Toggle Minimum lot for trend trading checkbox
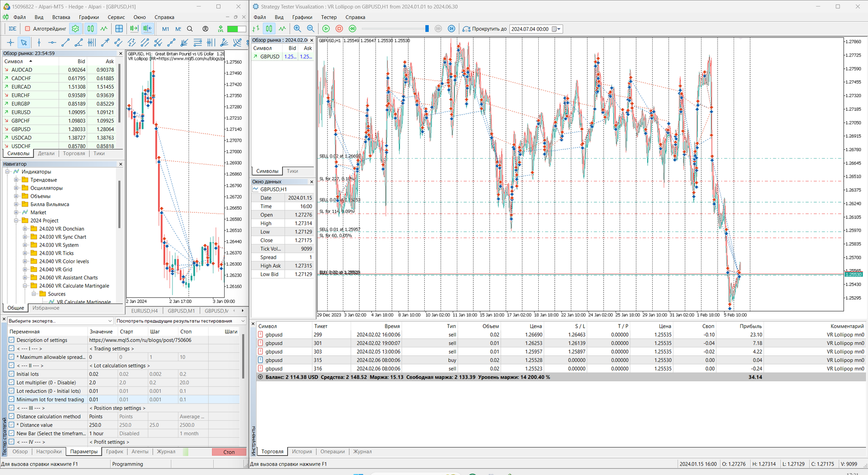Screen dimensions: 868x475 [11, 400]
